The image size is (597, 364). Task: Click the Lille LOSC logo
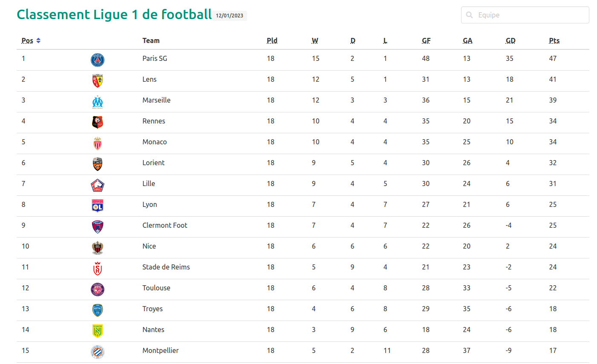tap(98, 185)
